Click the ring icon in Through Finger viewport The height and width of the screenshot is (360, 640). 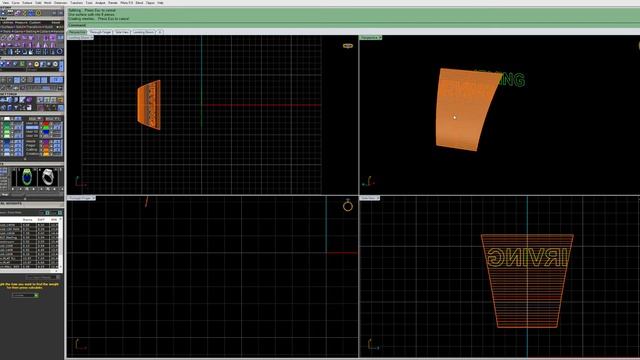348,206
